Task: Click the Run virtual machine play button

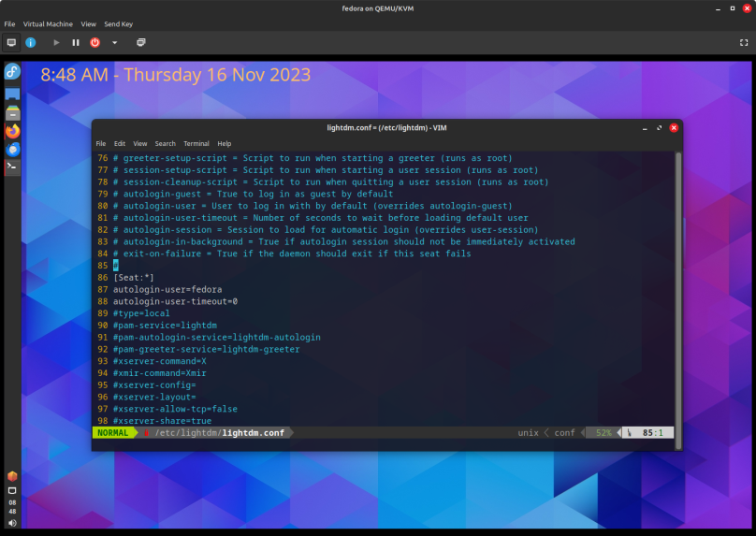Action: [x=56, y=42]
